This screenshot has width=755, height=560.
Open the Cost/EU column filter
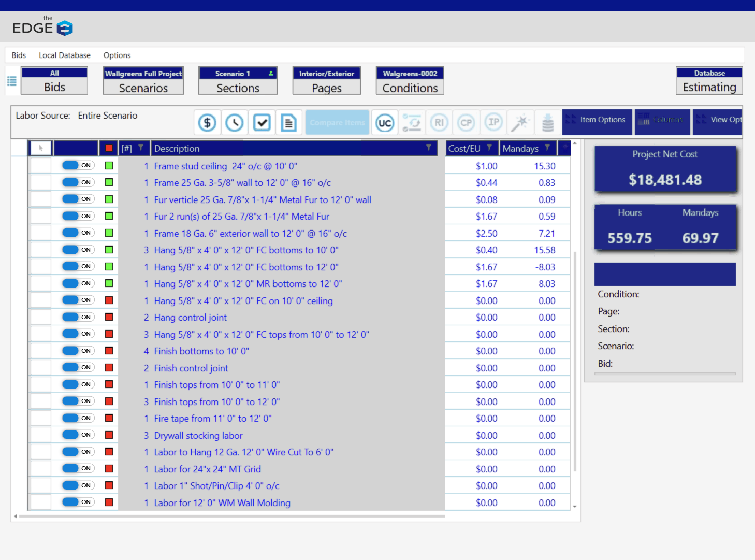coord(489,148)
